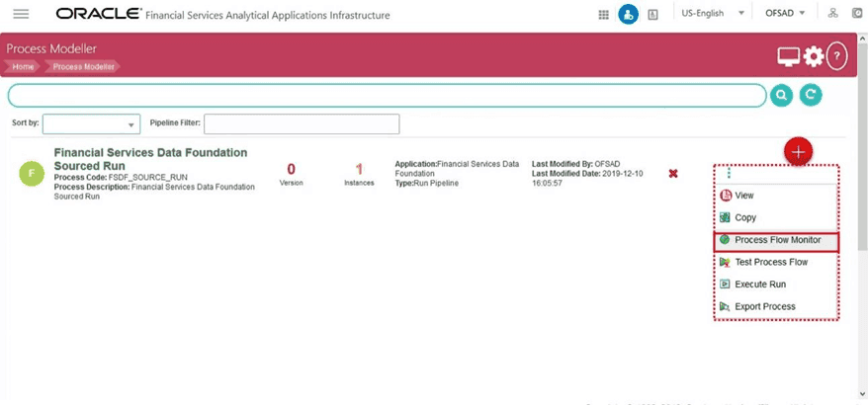Click the Process Modeller breadcrumb
This screenshot has width=868, height=405.
click(x=83, y=67)
